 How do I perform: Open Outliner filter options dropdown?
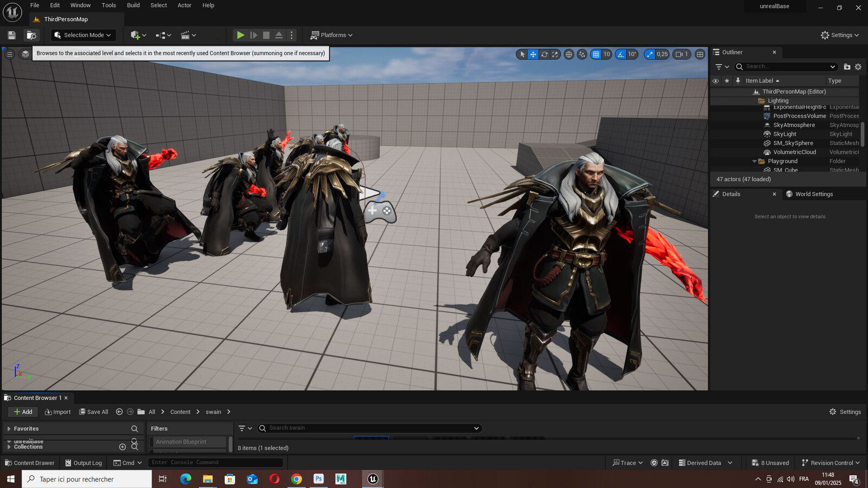(722, 67)
